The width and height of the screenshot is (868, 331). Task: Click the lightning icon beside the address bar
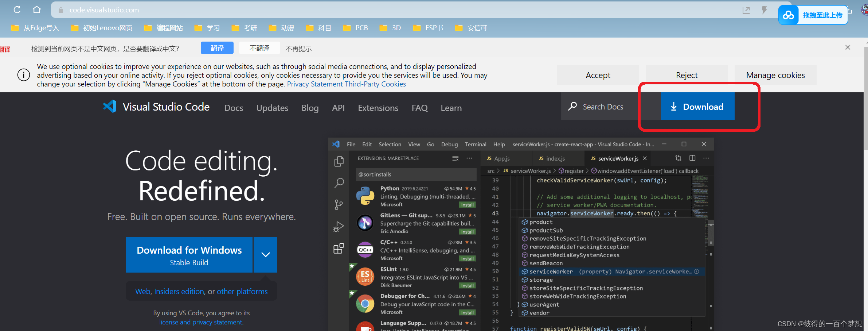pyautogui.click(x=764, y=10)
